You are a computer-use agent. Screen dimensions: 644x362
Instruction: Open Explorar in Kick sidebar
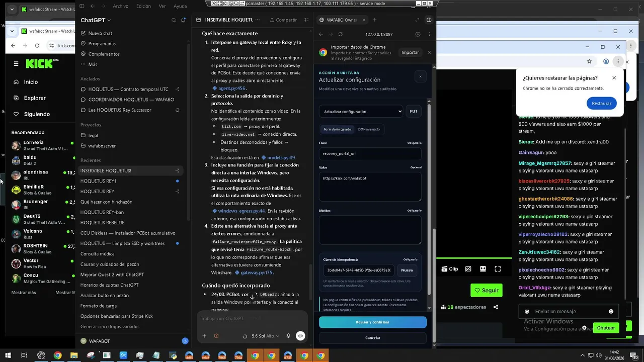[35, 98]
